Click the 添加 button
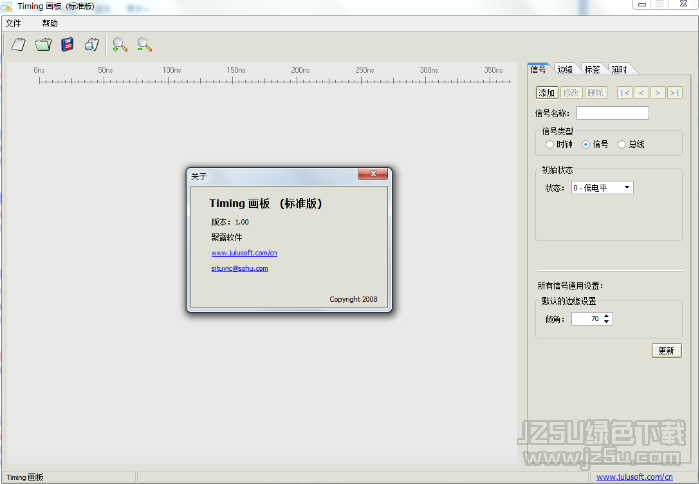 coord(547,93)
